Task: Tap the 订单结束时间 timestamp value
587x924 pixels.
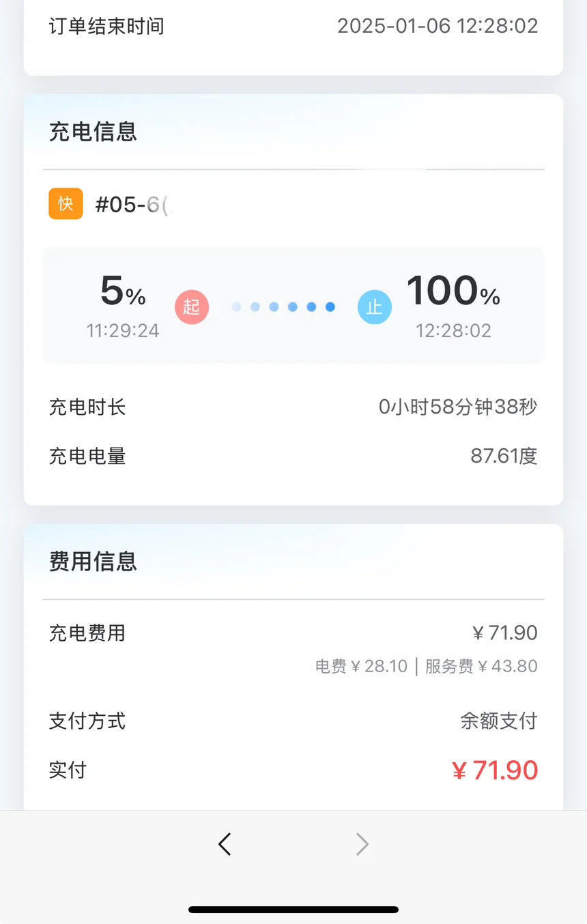Action: [438, 26]
